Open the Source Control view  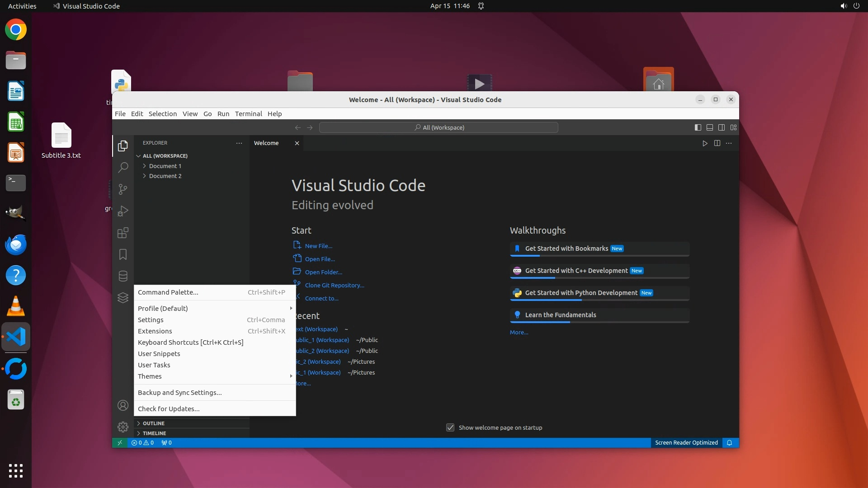pyautogui.click(x=123, y=189)
